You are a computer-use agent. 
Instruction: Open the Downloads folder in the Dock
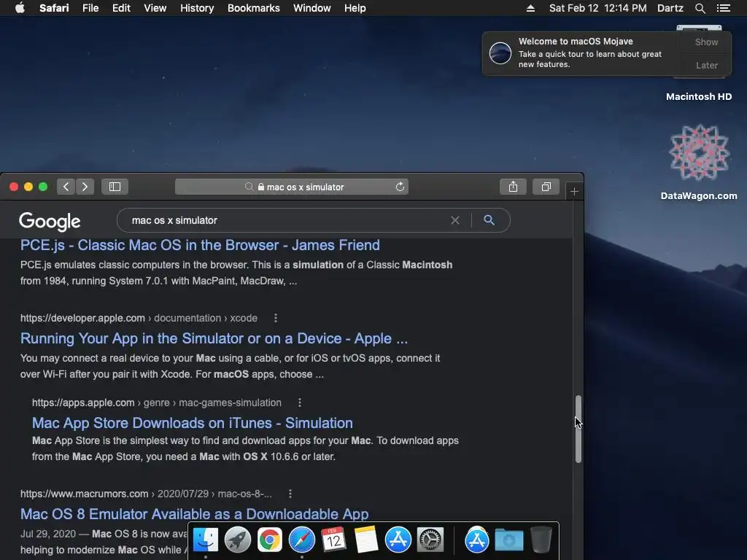[x=508, y=540]
